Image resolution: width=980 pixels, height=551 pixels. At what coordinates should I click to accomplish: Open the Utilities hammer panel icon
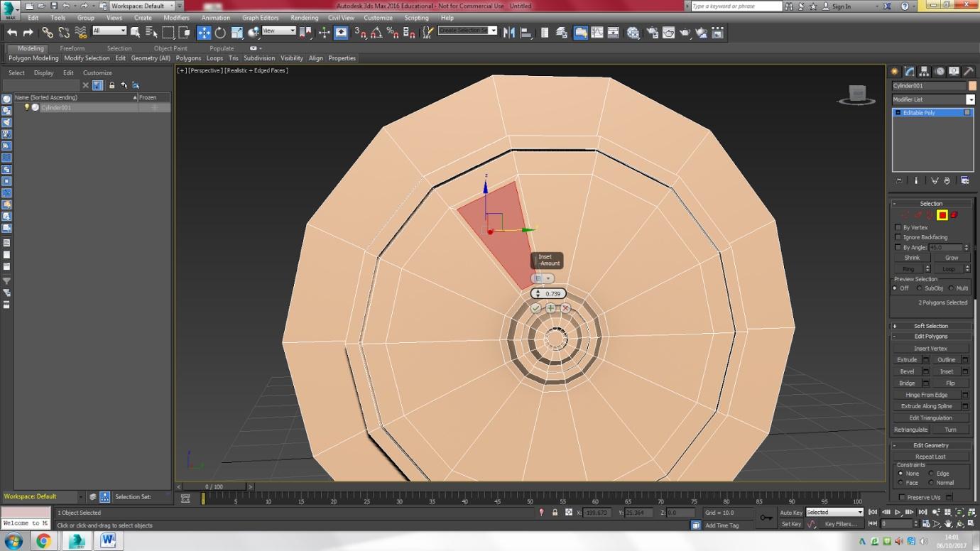pos(969,72)
